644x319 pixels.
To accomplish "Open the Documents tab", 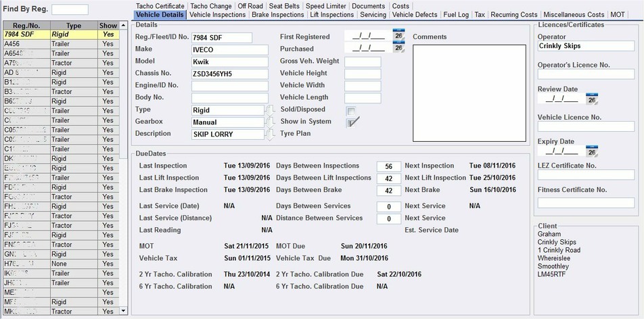I will pyautogui.click(x=369, y=6).
